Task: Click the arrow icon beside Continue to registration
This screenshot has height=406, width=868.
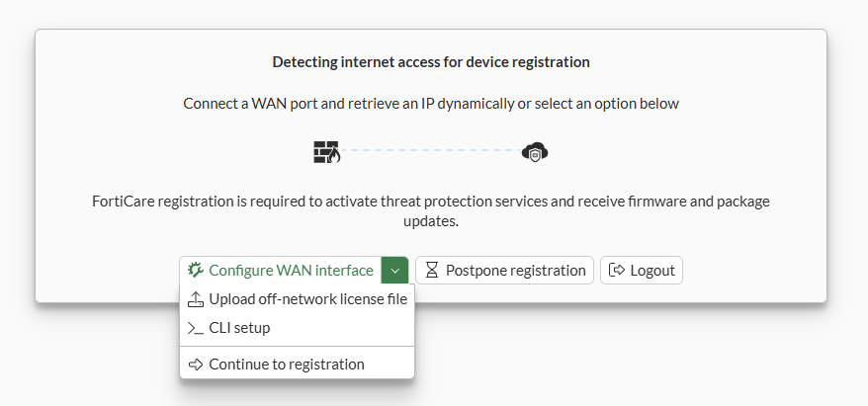Action: click(195, 364)
